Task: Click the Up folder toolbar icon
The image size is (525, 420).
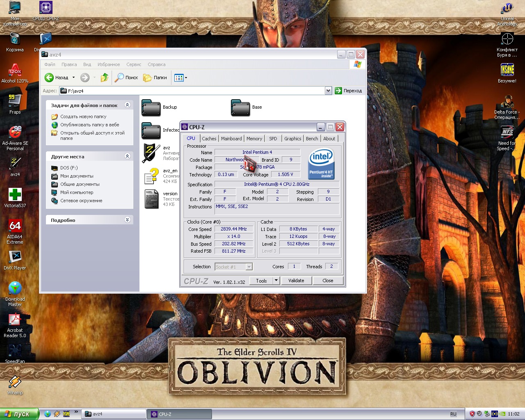Action: pos(105,78)
